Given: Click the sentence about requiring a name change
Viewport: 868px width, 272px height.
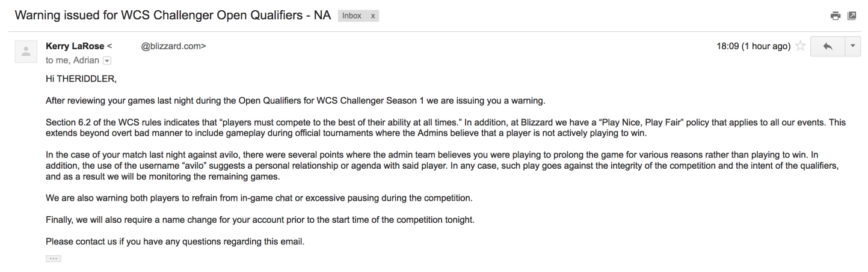Looking at the screenshot, I should click(259, 220).
